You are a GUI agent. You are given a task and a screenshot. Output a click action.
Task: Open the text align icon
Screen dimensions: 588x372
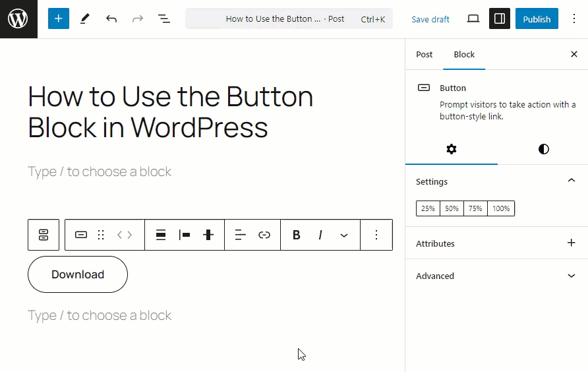pos(241,235)
